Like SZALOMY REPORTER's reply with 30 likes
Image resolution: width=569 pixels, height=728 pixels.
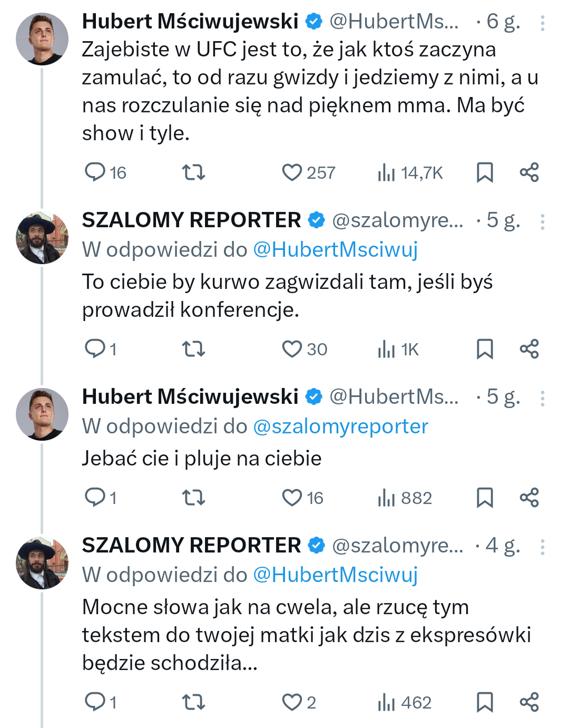[292, 349]
